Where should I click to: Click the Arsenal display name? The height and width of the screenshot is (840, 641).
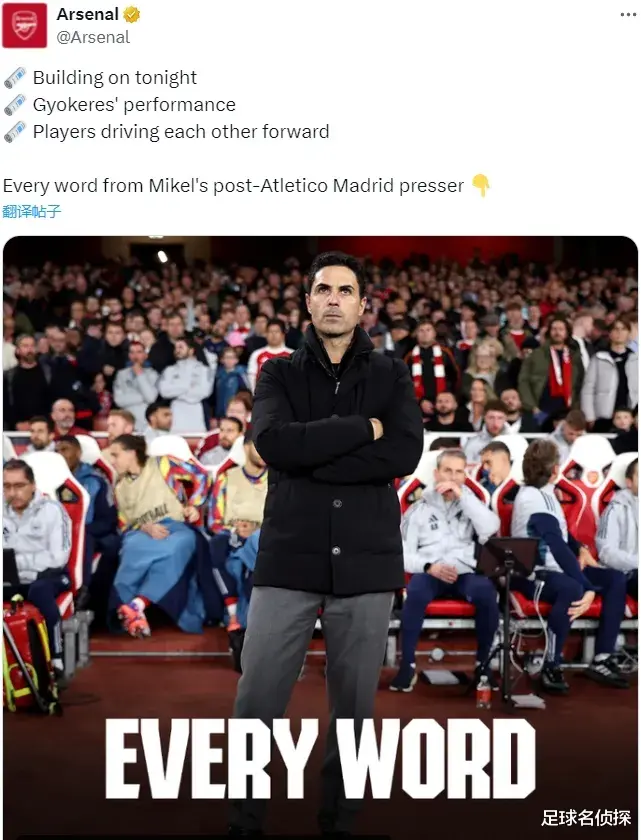[87, 14]
